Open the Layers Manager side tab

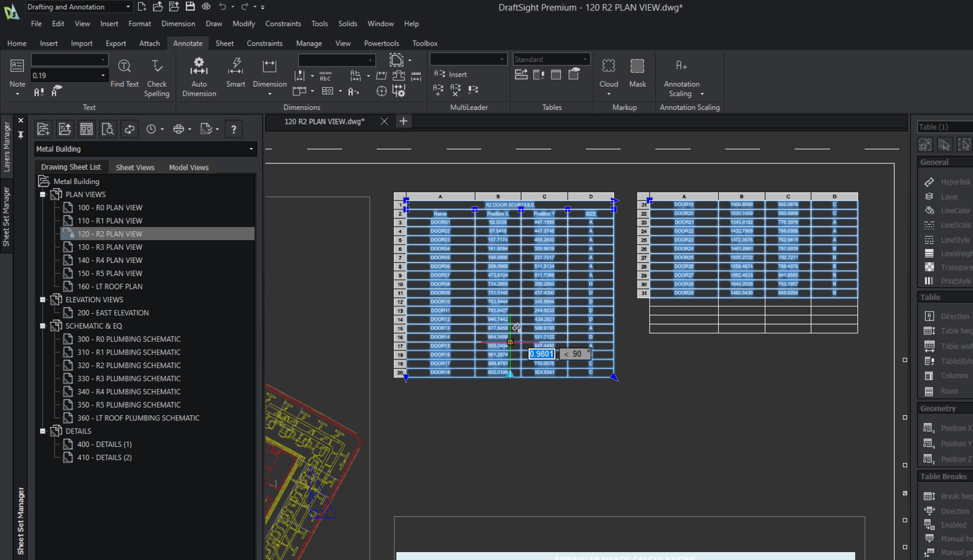[6, 147]
